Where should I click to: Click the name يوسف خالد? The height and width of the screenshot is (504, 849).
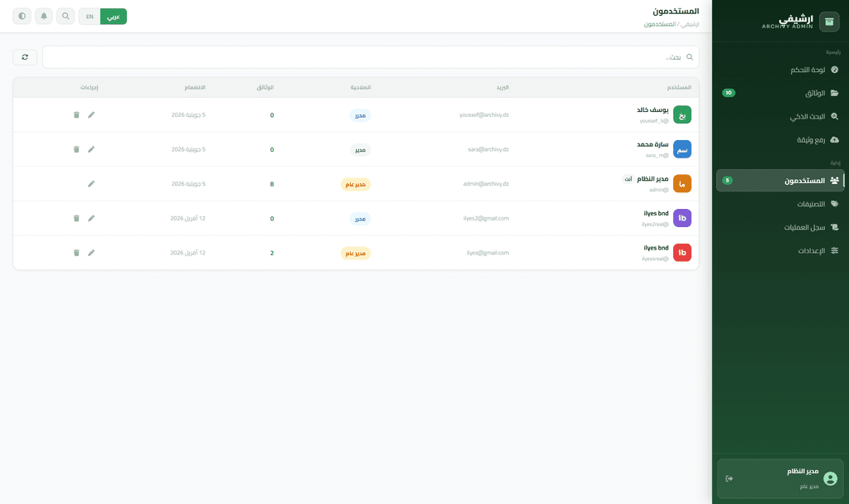tap(653, 110)
